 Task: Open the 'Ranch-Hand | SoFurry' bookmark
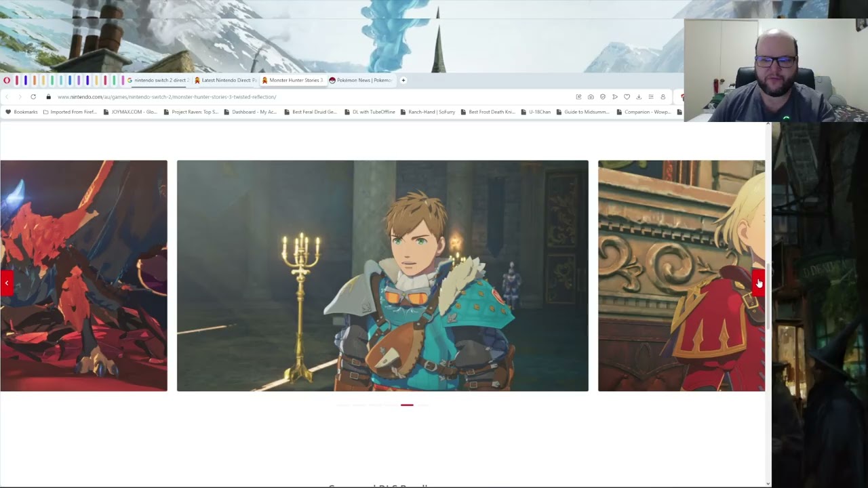(428, 112)
